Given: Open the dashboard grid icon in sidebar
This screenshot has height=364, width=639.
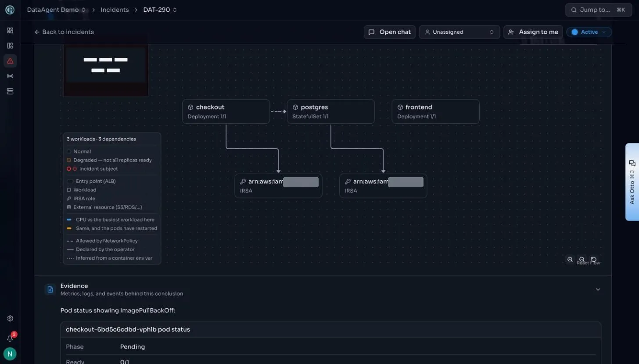Looking at the screenshot, I should (x=10, y=30).
